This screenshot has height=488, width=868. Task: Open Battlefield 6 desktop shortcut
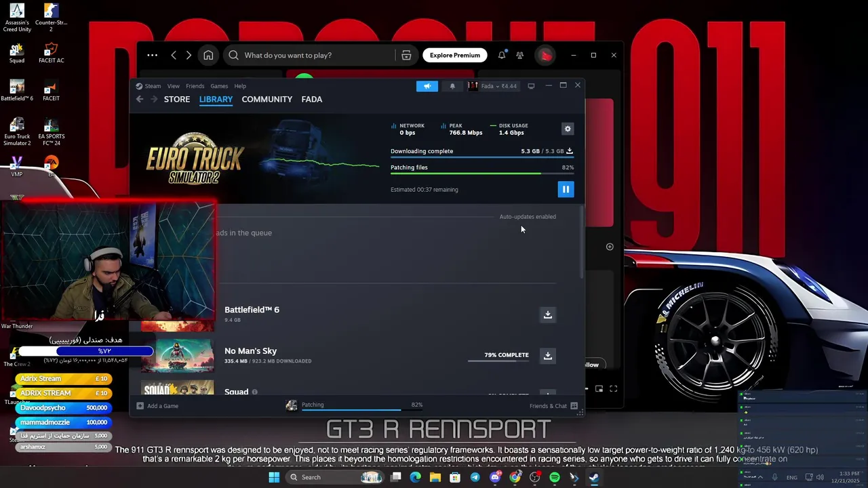(17, 91)
